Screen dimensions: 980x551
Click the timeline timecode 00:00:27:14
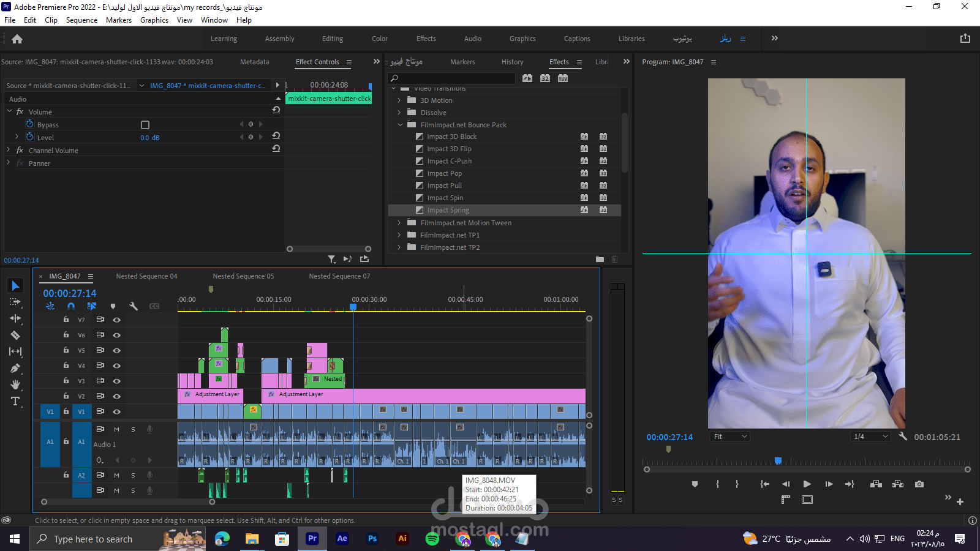coord(70,293)
